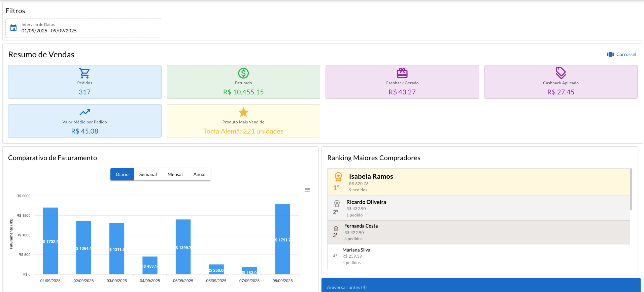
Task: Toggle the Carrossel view mode
Action: click(621, 54)
